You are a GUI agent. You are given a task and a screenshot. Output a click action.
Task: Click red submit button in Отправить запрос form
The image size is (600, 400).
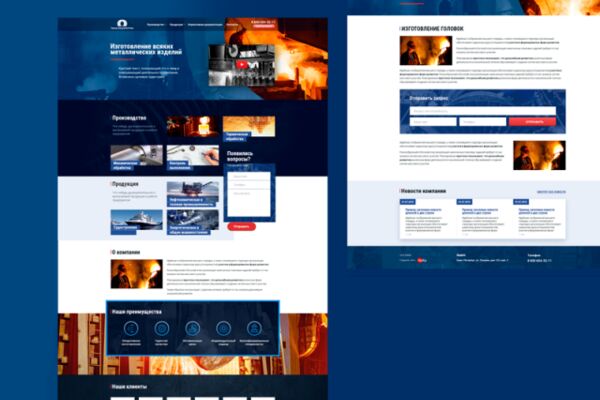click(532, 122)
